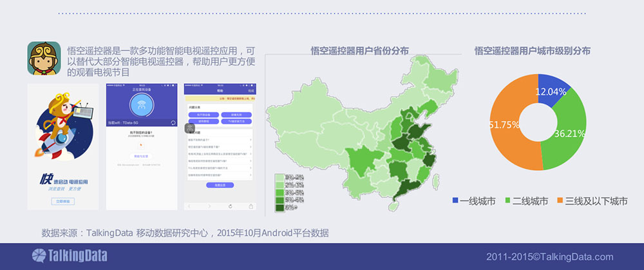Tap the floating gray remote icon
The image size is (644, 270).
(189, 128)
